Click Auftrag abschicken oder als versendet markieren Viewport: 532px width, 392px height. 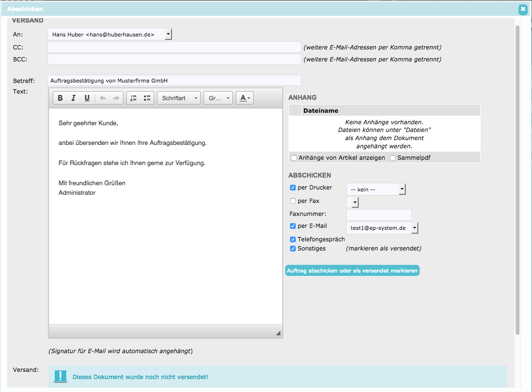[352, 271]
